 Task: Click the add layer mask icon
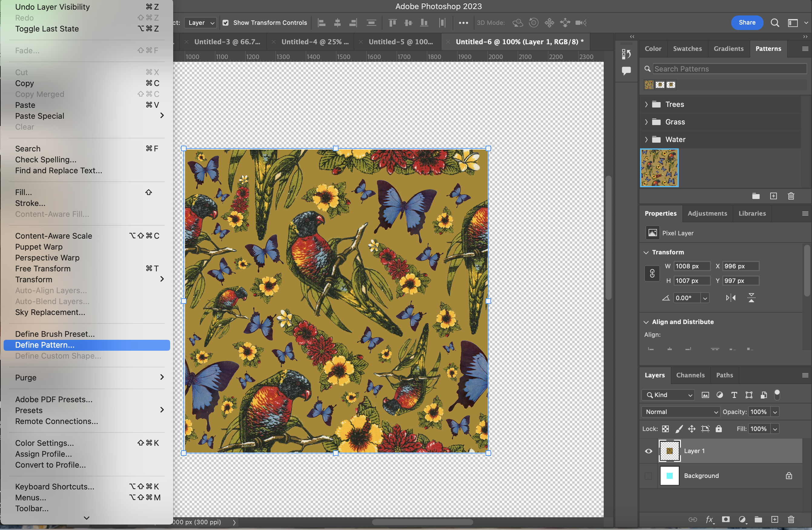point(726,519)
